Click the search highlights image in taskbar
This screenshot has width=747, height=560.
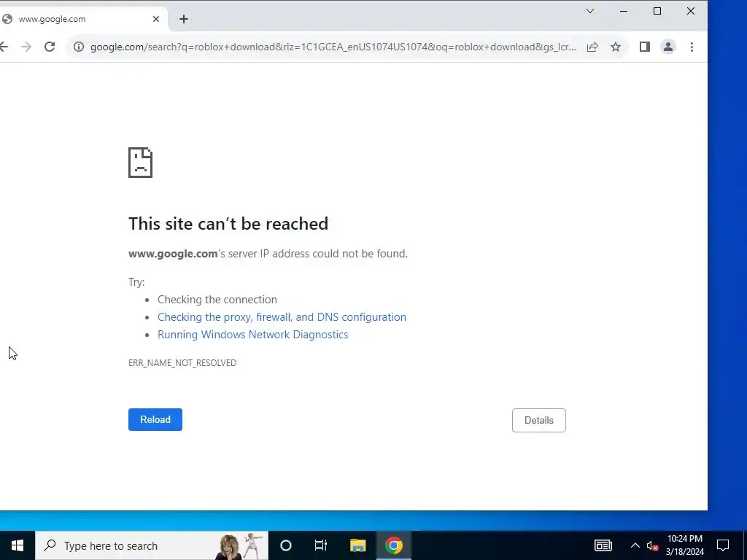(x=239, y=545)
